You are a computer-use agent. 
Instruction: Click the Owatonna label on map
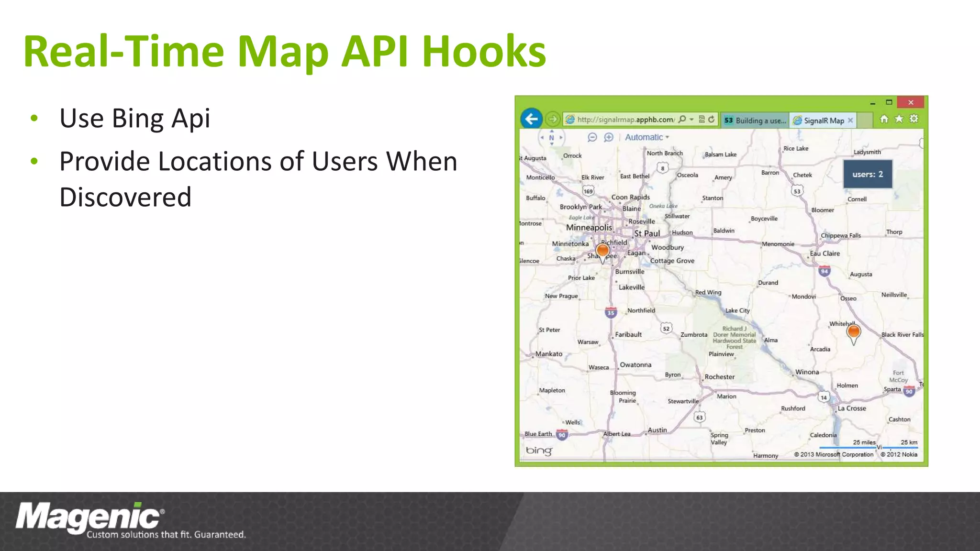(x=635, y=365)
